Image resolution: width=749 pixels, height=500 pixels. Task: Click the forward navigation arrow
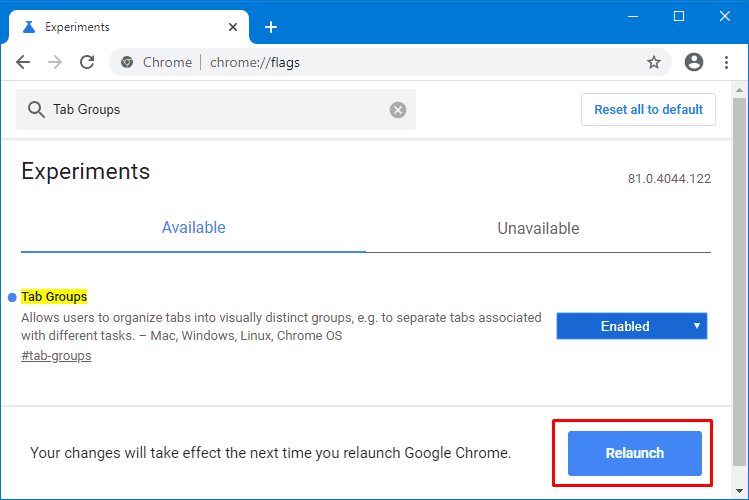(55, 62)
